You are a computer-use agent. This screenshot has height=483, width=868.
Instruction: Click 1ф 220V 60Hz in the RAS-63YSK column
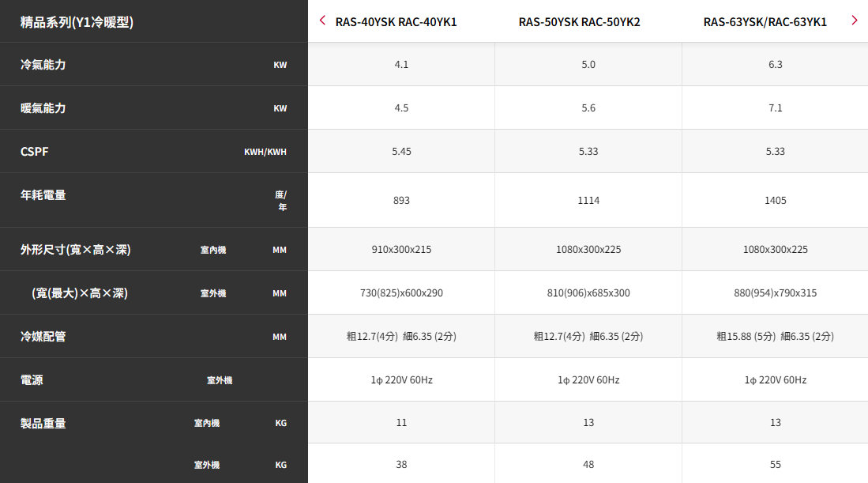click(775, 380)
